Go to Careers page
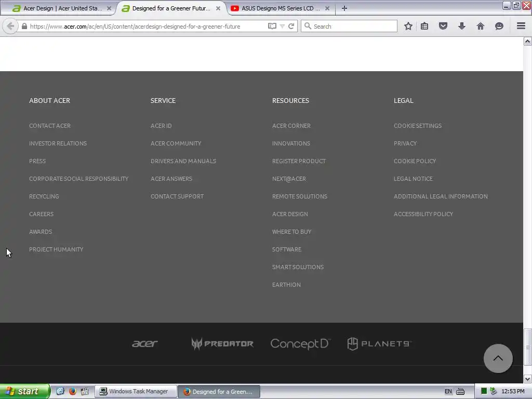The image size is (532, 399). pyautogui.click(x=41, y=214)
